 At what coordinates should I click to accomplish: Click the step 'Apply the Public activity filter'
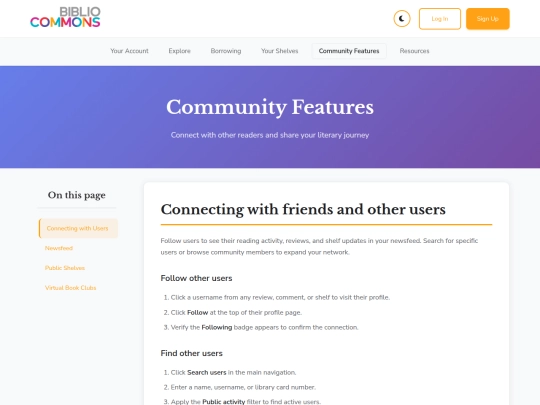click(x=246, y=402)
